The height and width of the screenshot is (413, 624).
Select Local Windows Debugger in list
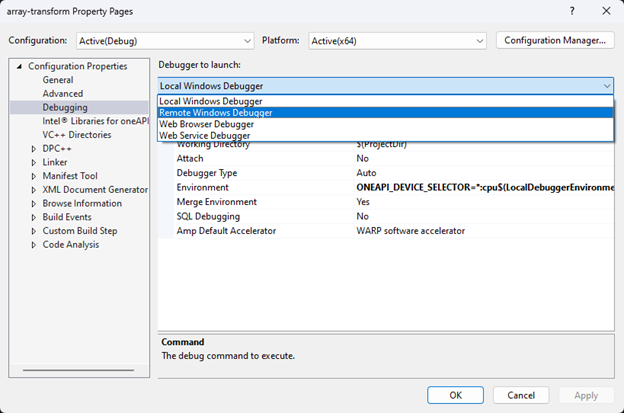click(211, 102)
